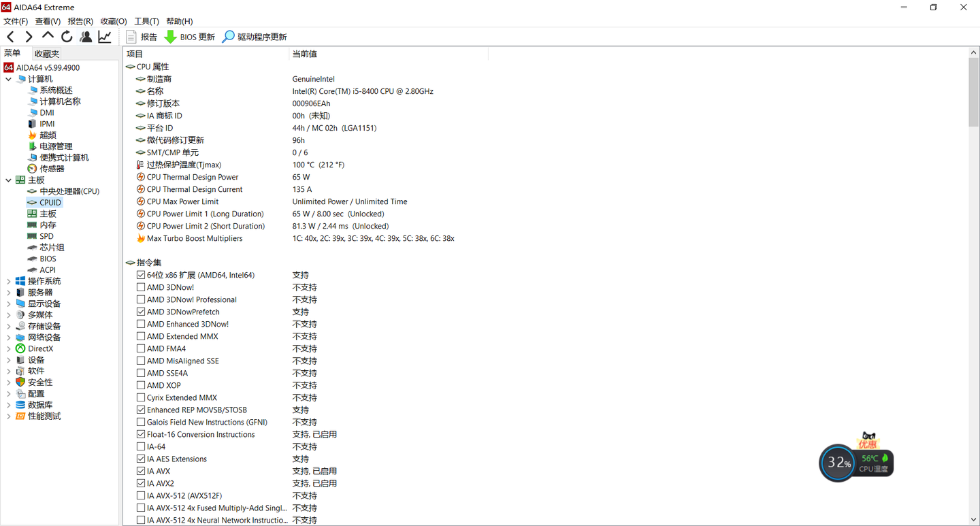Open the 传感器 (Sensors) panel
The width and height of the screenshot is (980, 526).
point(51,168)
